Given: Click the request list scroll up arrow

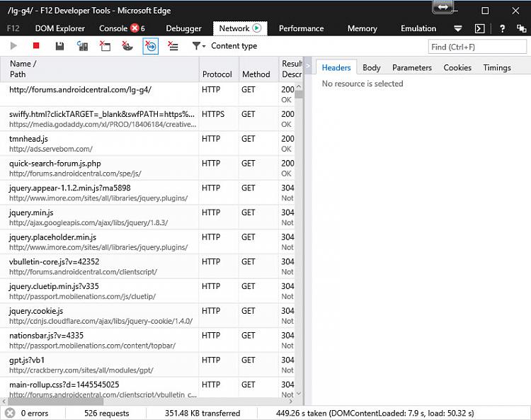Looking at the screenshot, I should [x=299, y=86].
